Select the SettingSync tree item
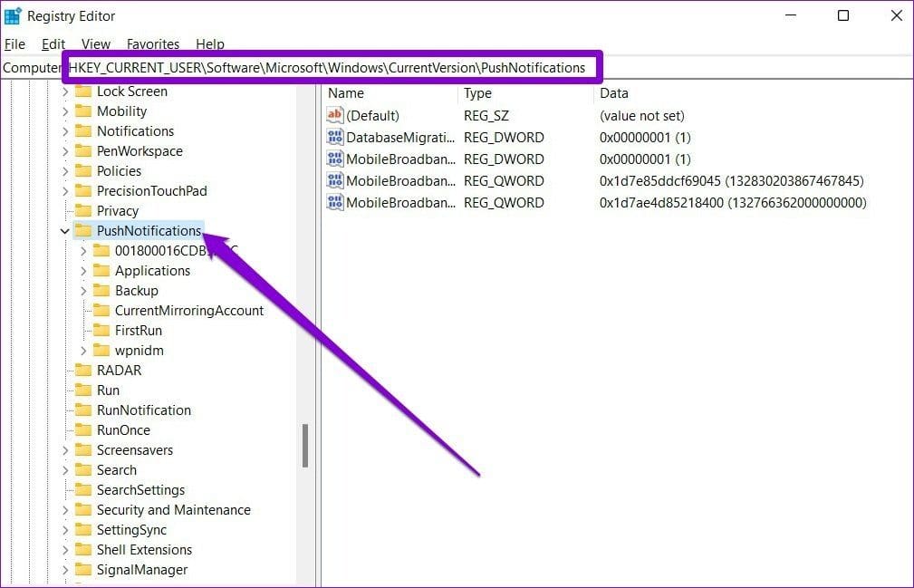This screenshot has height=588, width=914. click(x=131, y=530)
